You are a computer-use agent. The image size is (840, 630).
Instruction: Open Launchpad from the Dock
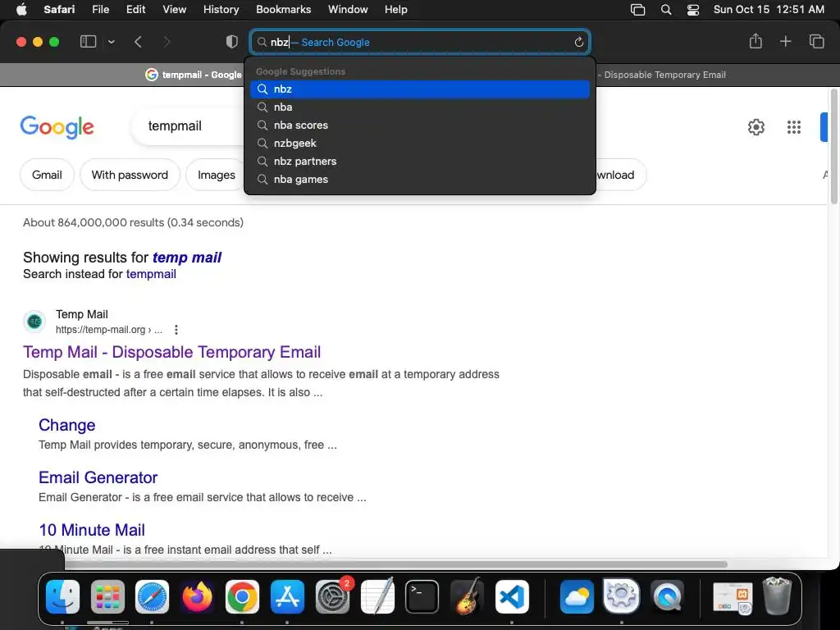[x=107, y=596]
